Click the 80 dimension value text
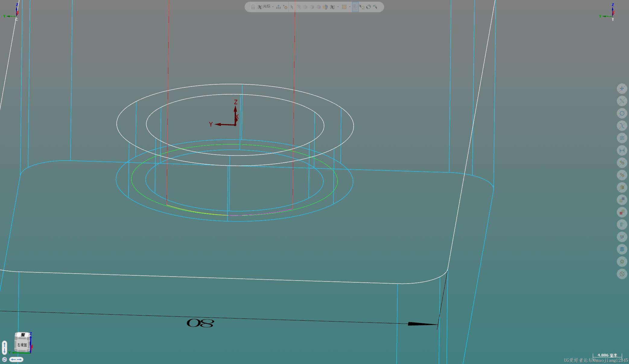The height and width of the screenshot is (364, 629). click(x=200, y=323)
